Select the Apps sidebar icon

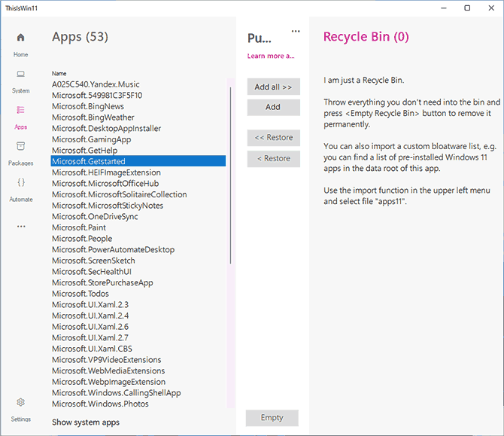(x=20, y=110)
